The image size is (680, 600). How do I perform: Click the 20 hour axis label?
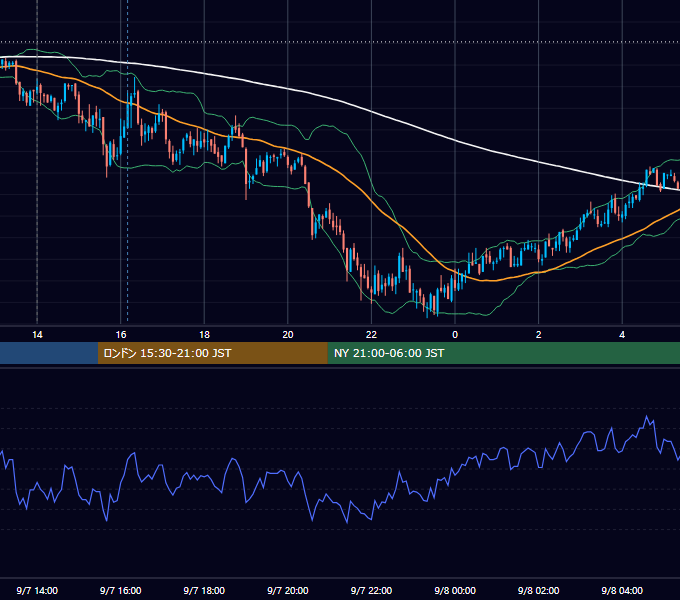(x=288, y=335)
